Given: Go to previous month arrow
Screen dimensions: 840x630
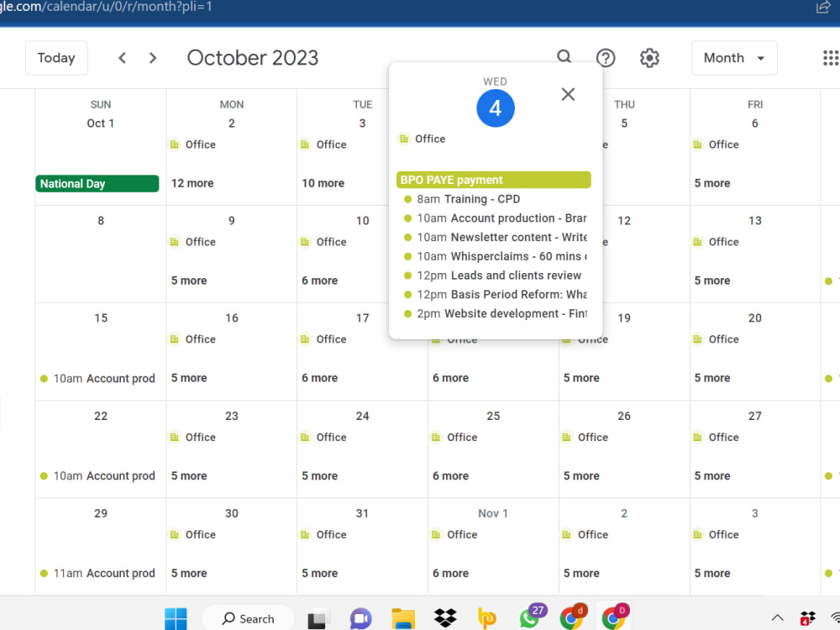Looking at the screenshot, I should [122, 58].
